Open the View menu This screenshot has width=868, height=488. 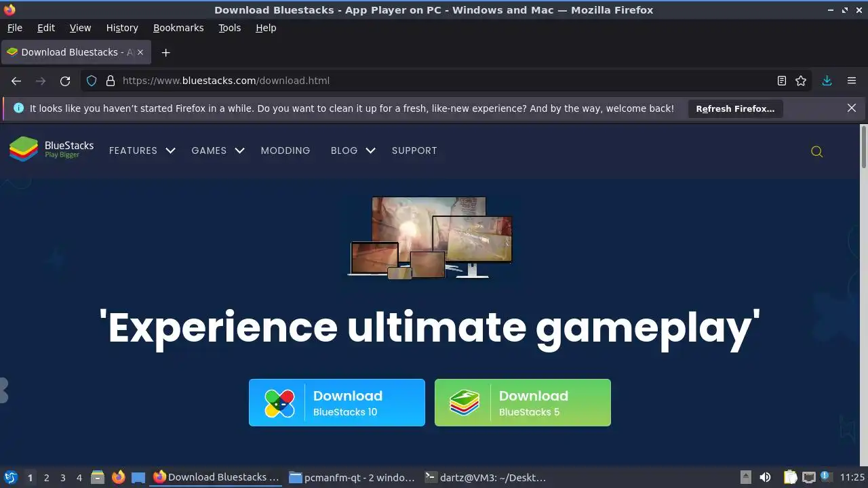coord(80,28)
